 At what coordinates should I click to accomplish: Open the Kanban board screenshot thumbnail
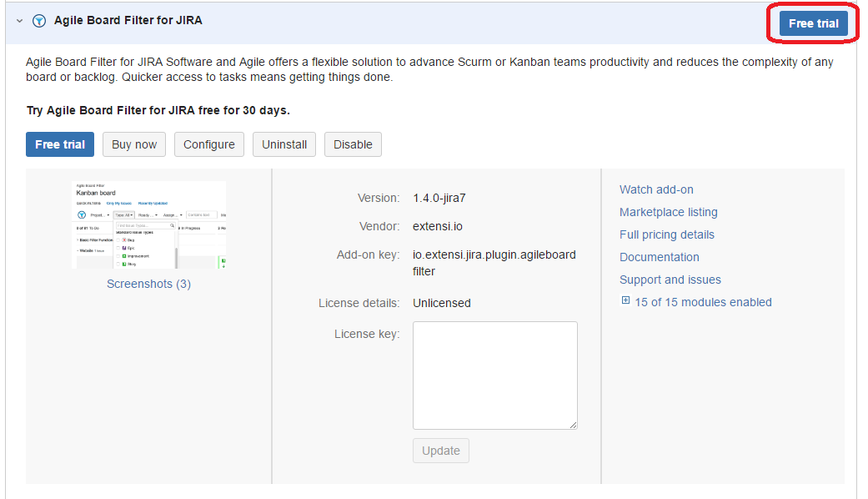click(x=149, y=224)
